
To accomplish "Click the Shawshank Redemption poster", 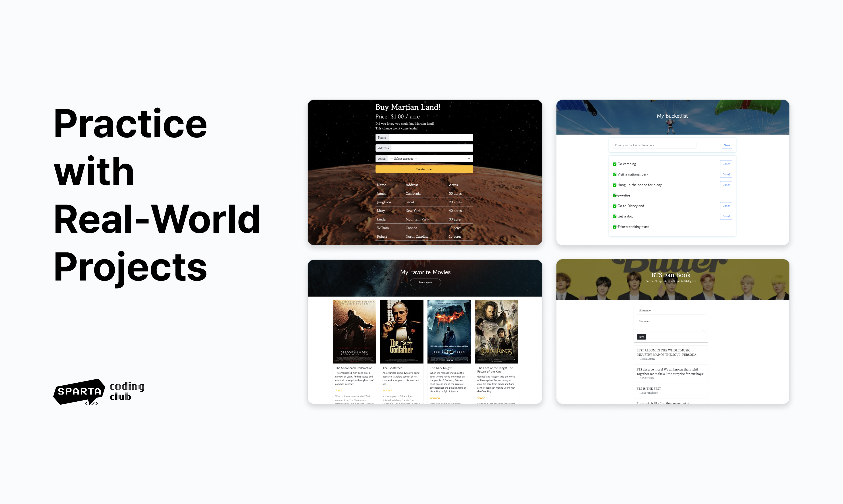I will (x=354, y=332).
